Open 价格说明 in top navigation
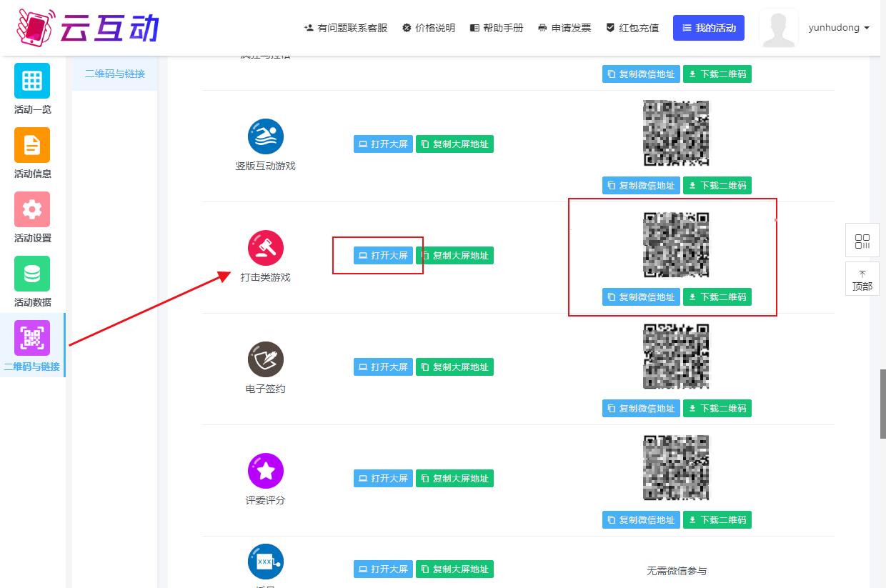 [x=429, y=28]
